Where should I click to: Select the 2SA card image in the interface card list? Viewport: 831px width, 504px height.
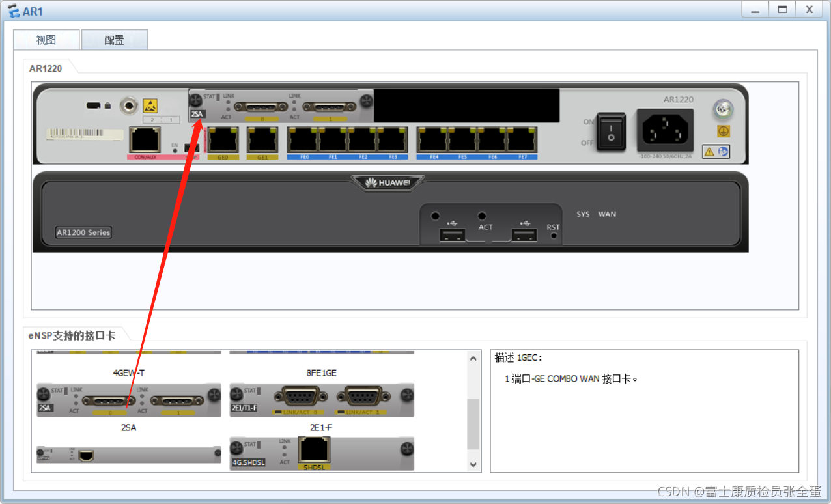129,400
